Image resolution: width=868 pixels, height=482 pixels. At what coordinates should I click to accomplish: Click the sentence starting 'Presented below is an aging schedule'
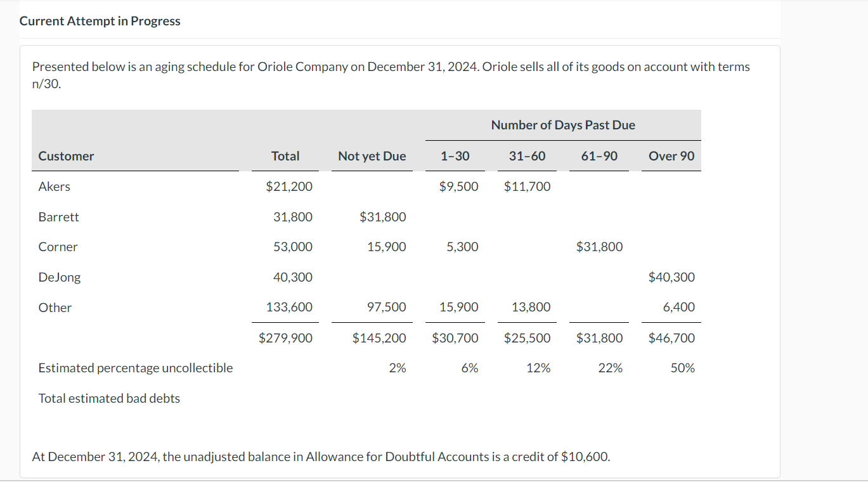click(391, 75)
